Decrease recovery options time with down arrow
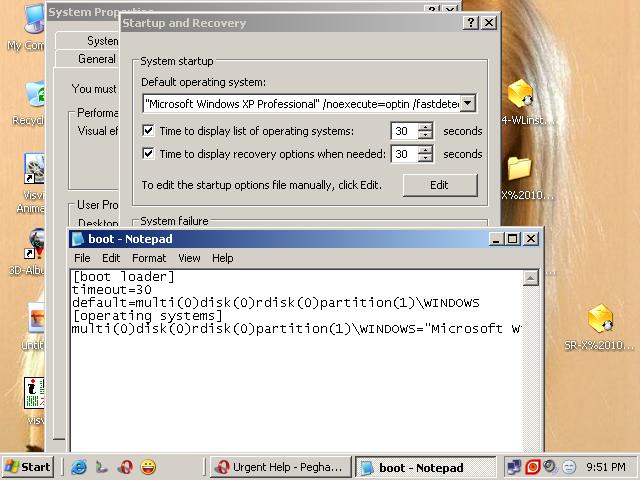640x480 pixels. [x=426, y=159]
